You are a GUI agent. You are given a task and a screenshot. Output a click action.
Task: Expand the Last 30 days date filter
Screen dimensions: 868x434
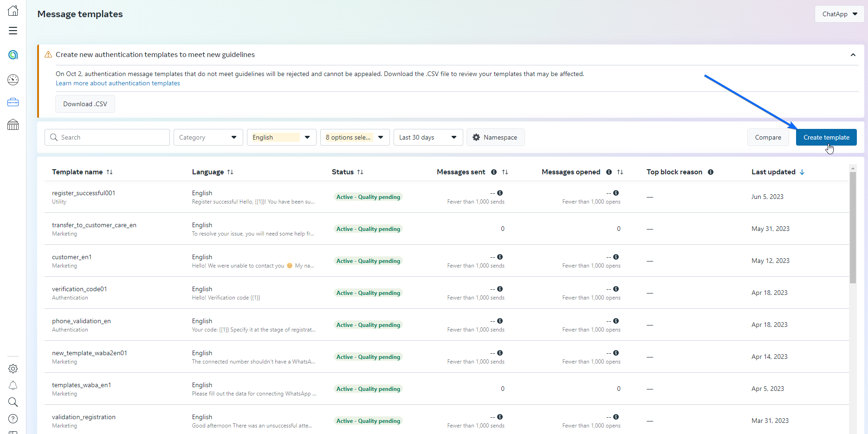[428, 137]
